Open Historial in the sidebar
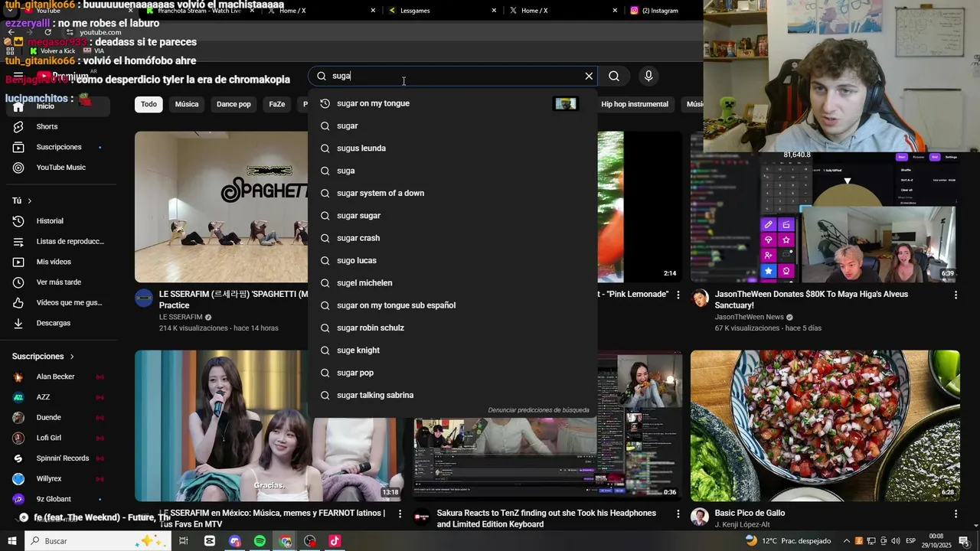Viewport: 980px width, 551px height. pos(58,221)
